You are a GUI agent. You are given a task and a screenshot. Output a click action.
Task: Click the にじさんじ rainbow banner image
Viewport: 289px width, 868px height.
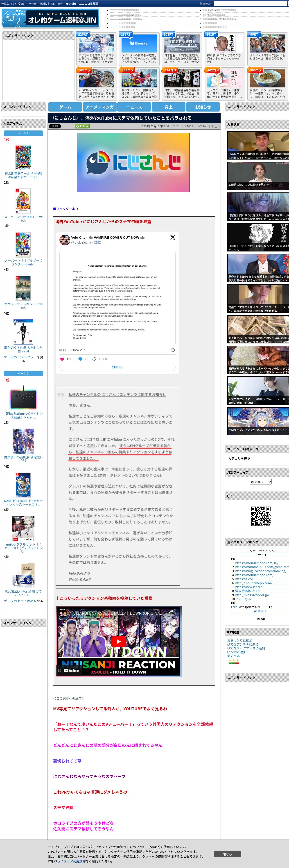(x=133, y=162)
